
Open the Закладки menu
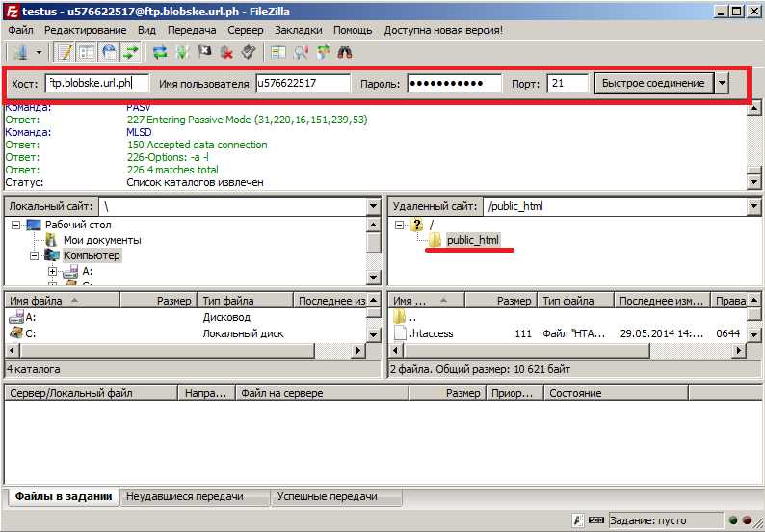pos(299,30)
